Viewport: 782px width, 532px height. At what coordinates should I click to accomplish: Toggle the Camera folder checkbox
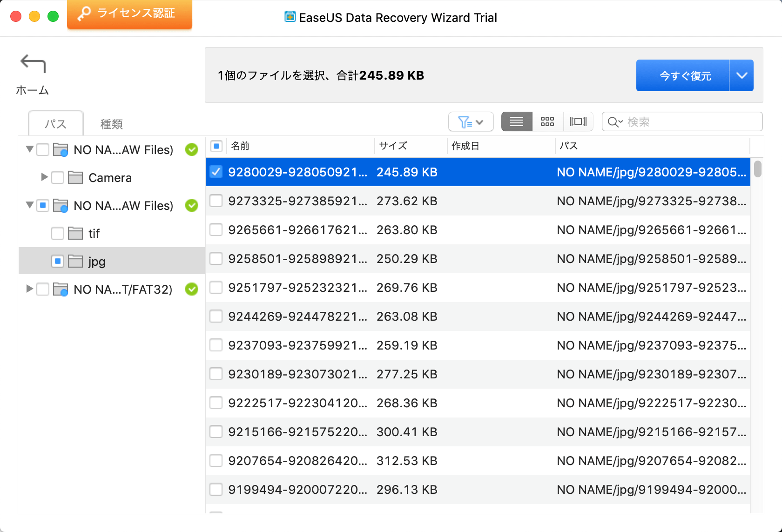pyautogui.click(x=58, y=177)
